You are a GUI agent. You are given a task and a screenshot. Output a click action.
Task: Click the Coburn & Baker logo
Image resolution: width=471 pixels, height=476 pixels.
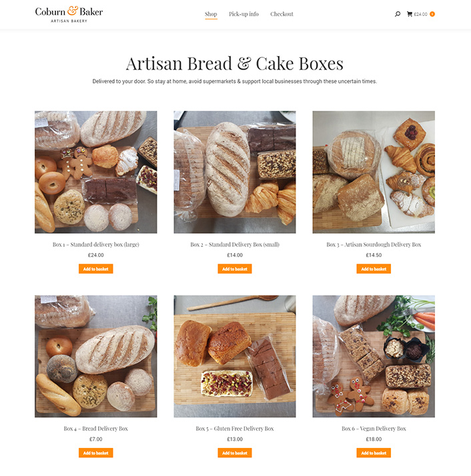(x=69, y=14)
